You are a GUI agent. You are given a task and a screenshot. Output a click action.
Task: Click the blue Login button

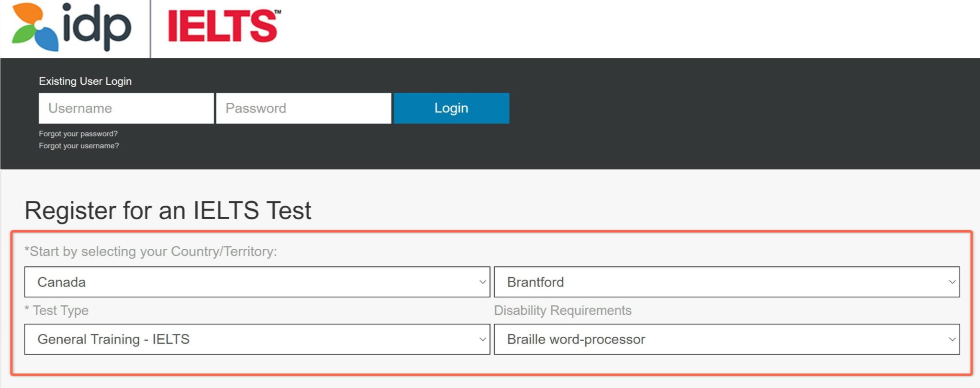pyautogui.click(x=451, y=108)
